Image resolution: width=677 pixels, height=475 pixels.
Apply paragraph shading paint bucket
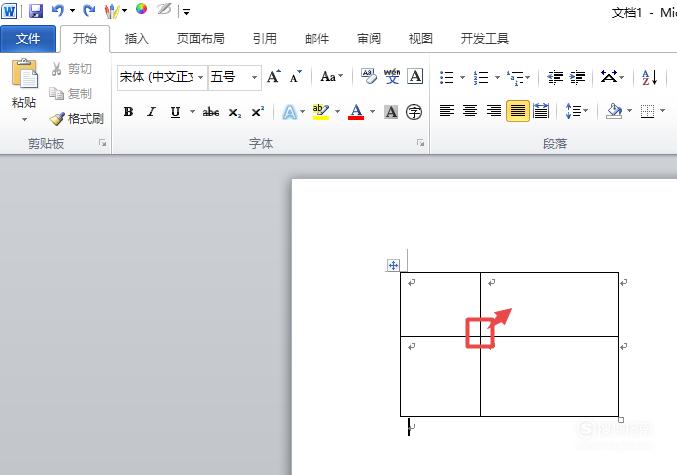click(x=614, y=111)
